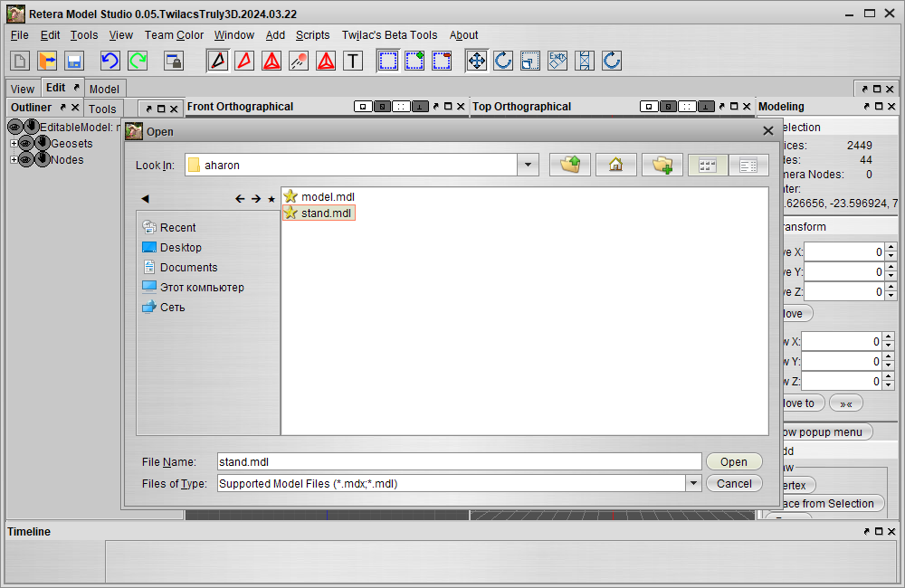The width and height of the screenshot is (905, 588).
Task: Increase the first transform Z value stepper
Action: 891,288
